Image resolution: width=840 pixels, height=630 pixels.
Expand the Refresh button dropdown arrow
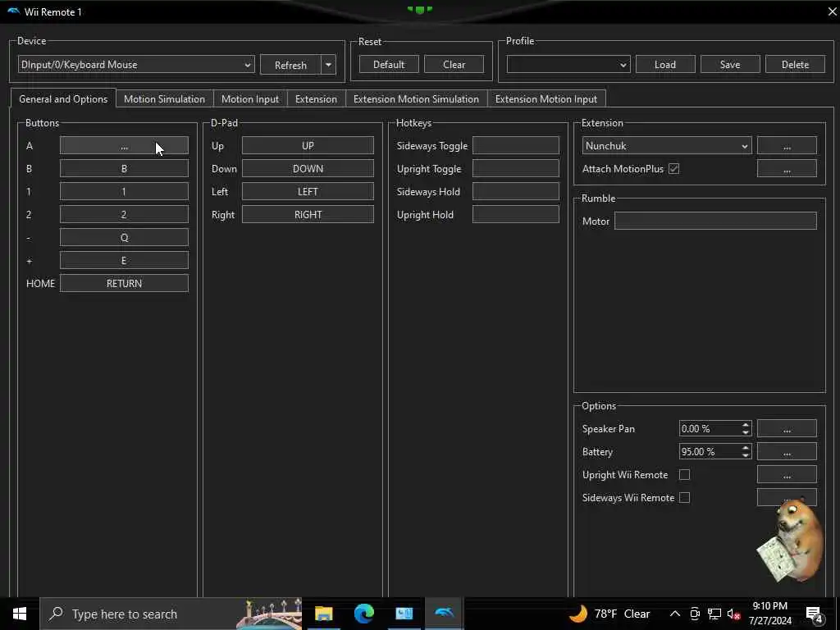coord(328,65)
